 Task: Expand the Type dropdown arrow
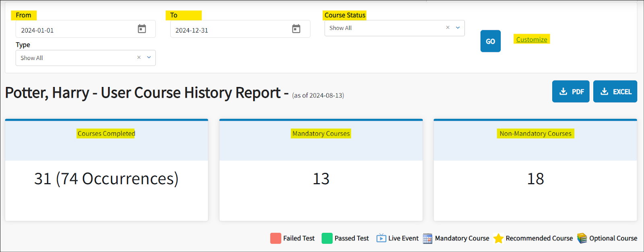(149, 58)
